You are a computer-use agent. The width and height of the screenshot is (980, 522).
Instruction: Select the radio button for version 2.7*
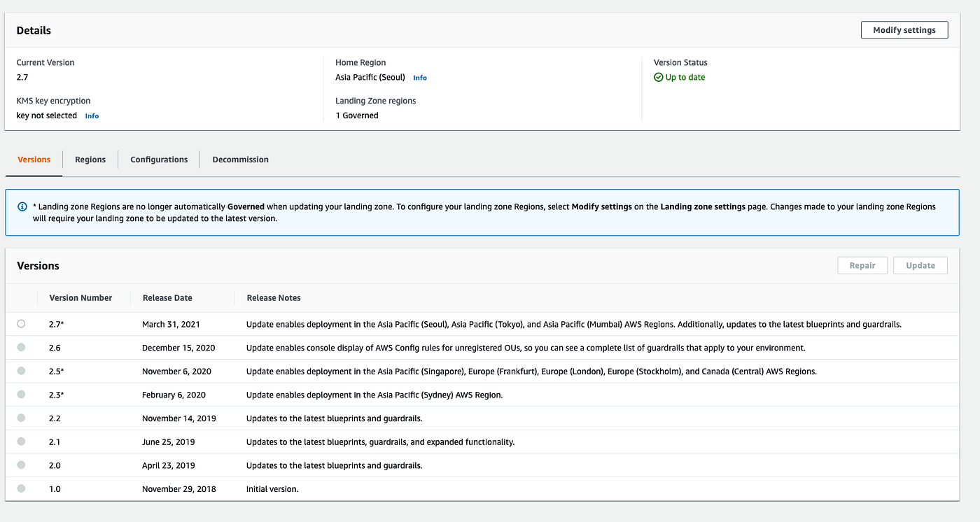[x=21, y=323]
